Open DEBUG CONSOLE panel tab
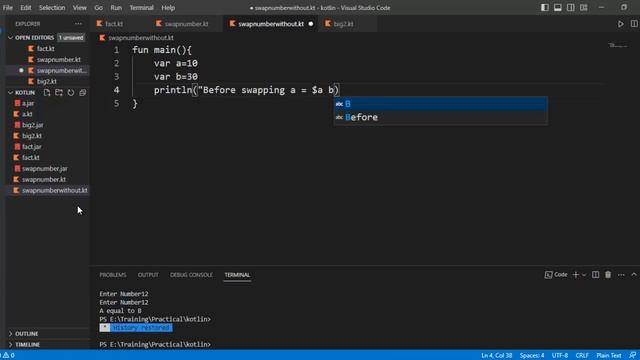This screenshot has height=360, width=640. [191, 275]
